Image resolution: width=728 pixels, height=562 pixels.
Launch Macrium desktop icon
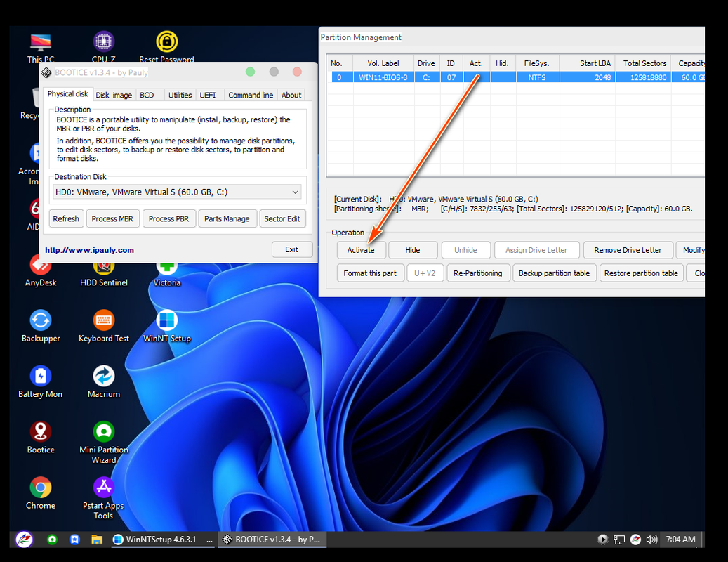click(x=103, y=381)
